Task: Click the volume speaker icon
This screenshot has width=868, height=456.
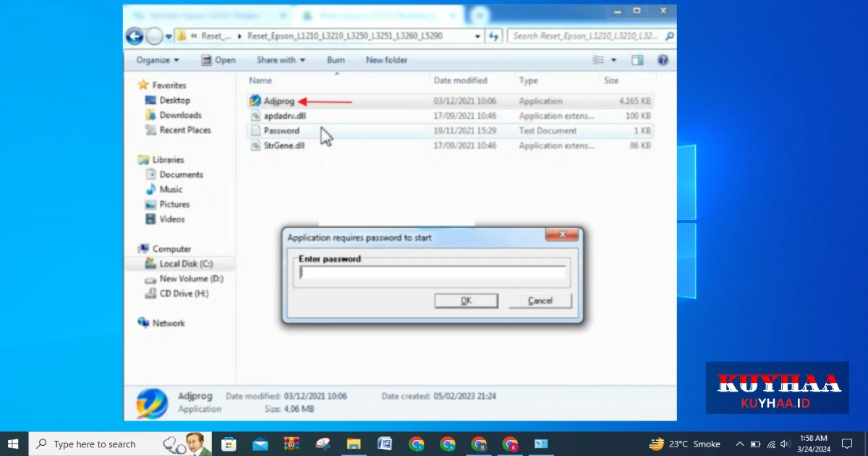Action: pyautogui.click(x=786, y=444)
